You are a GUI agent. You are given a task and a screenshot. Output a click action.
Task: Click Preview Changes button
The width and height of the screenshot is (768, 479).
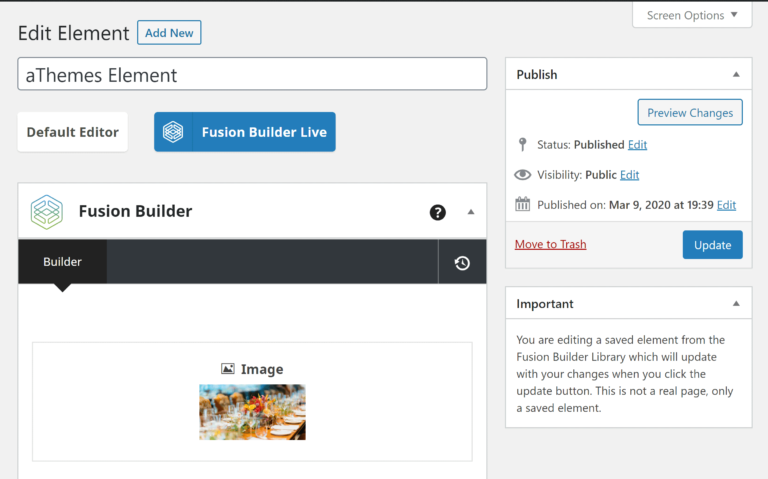point(690,113)
